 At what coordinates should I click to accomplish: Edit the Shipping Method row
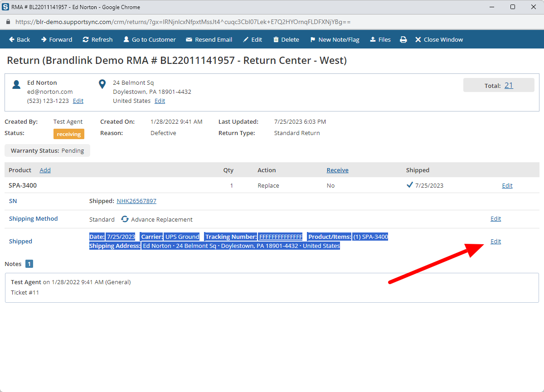[495, 219]
